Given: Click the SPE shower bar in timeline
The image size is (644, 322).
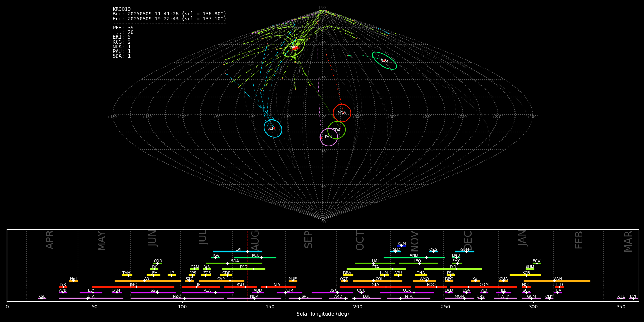Looking at the screenshot, I should tap(305, 298).
